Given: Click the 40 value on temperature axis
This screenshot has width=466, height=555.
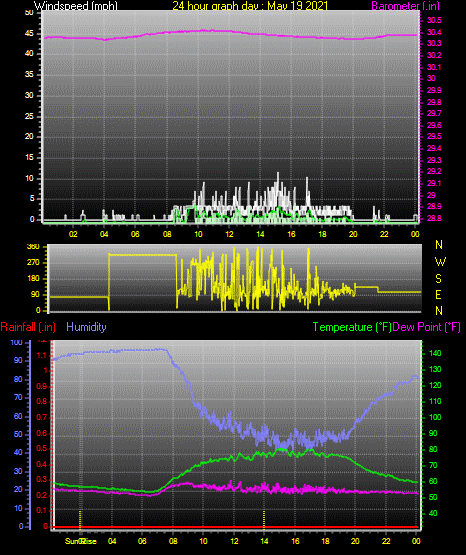Looking at the screenshot, I should [433, 513].
